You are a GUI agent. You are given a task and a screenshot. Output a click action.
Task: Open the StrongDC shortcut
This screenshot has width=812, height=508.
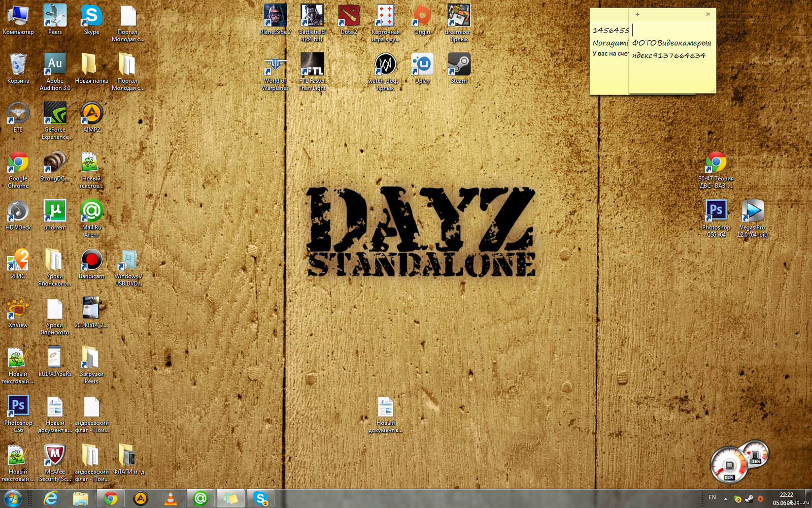coord(55,167)
